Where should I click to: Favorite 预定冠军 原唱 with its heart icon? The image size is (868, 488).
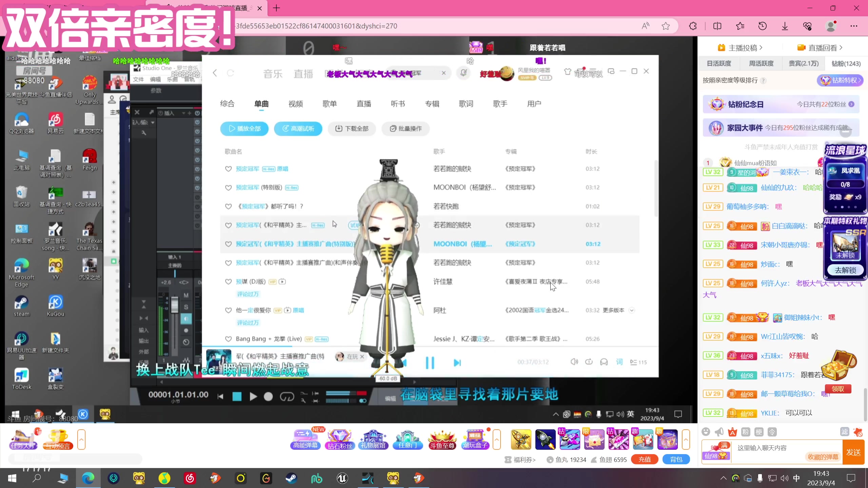pos(228,169)
